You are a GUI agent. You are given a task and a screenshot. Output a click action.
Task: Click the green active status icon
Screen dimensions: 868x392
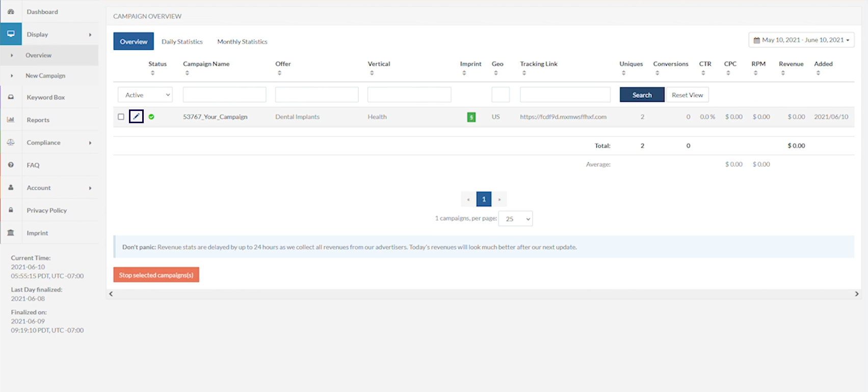pos(151,117)
